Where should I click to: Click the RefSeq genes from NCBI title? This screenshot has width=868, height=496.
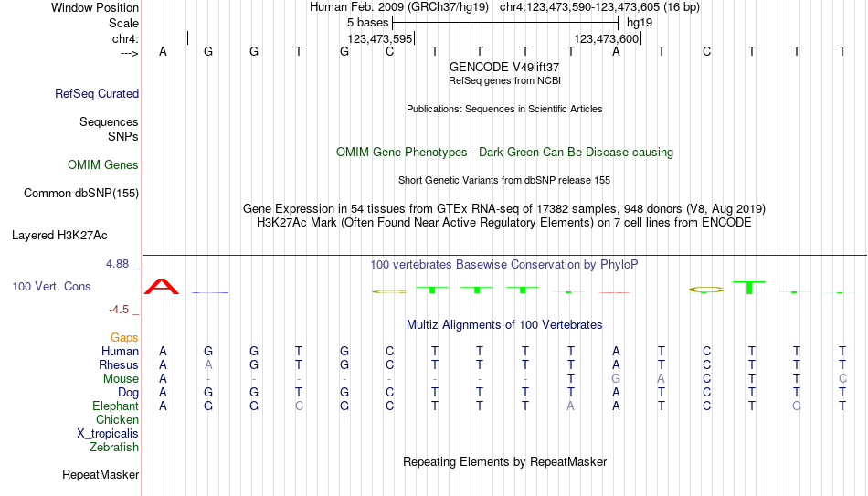pos(504,80)
